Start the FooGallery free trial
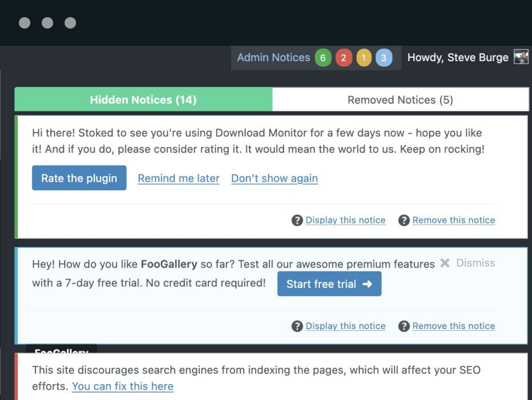Image resolution: width=532 pixels, height=400 pixels. click(x=329, y=284)
